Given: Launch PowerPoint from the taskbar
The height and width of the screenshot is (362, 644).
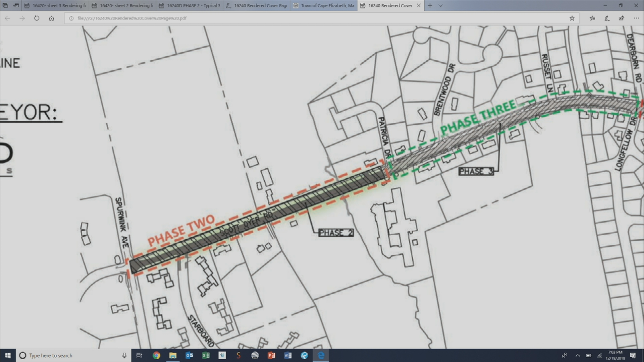Looking at the screenshot, I should coord(272,355).
